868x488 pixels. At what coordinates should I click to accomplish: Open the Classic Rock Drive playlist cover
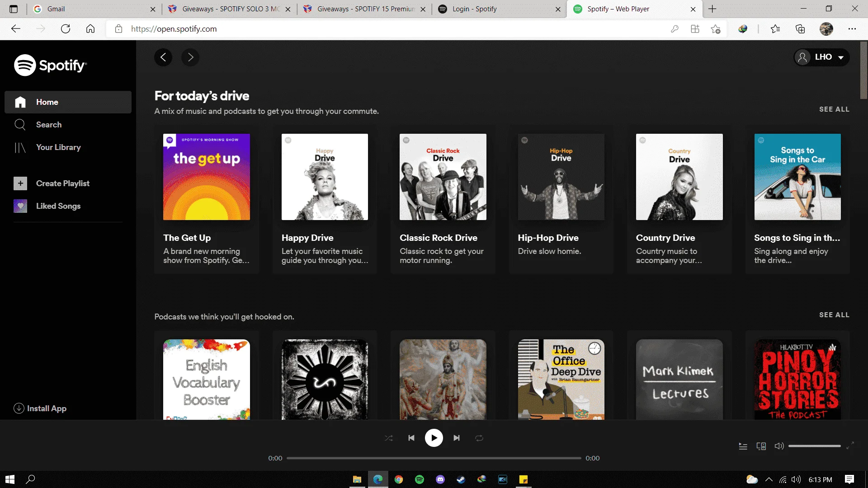[443, 177]
